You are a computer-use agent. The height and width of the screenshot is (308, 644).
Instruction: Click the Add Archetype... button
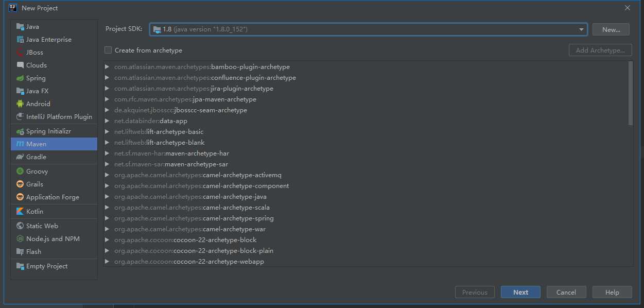(x=600, y=50)
